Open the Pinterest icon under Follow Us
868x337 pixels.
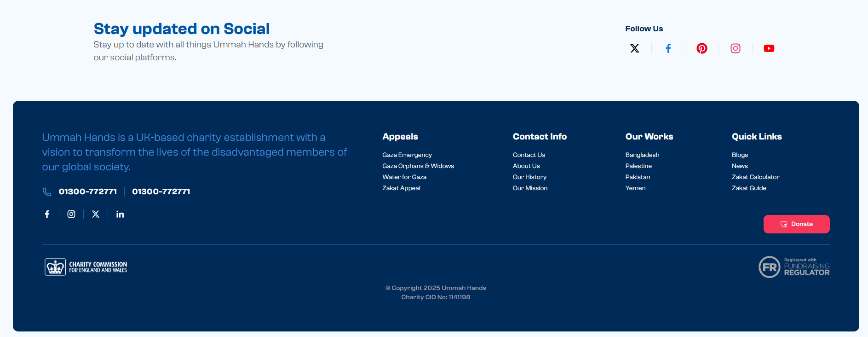tap(701, 48)
